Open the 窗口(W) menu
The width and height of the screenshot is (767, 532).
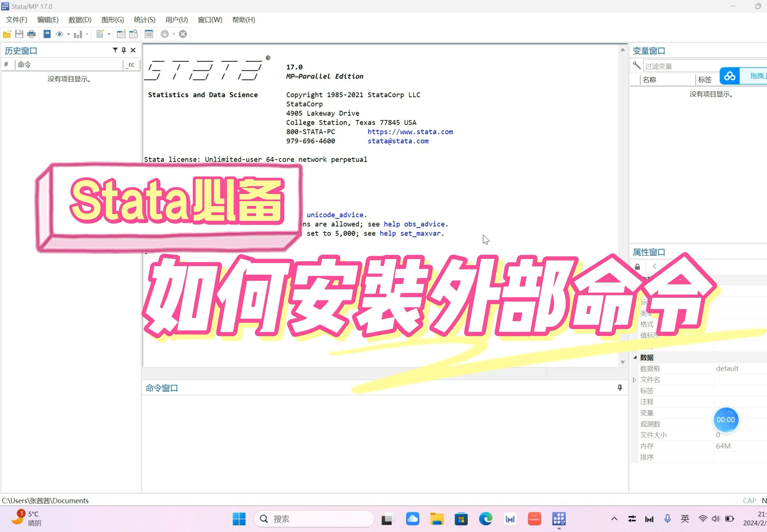[x=210, y=20]
